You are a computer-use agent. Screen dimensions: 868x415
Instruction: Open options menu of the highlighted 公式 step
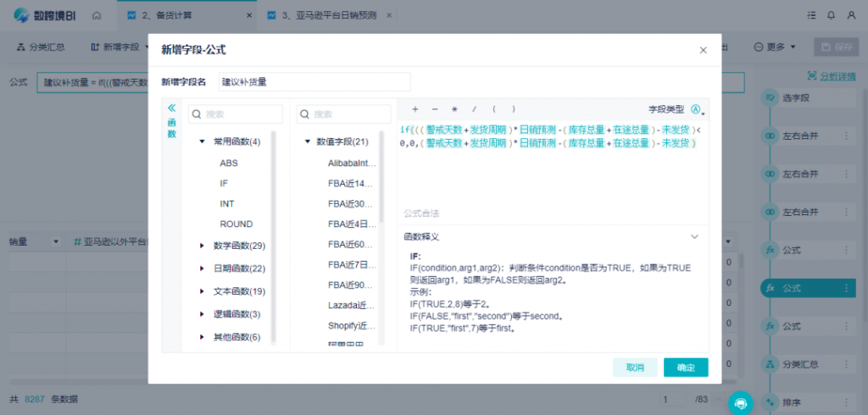[846, 288]
